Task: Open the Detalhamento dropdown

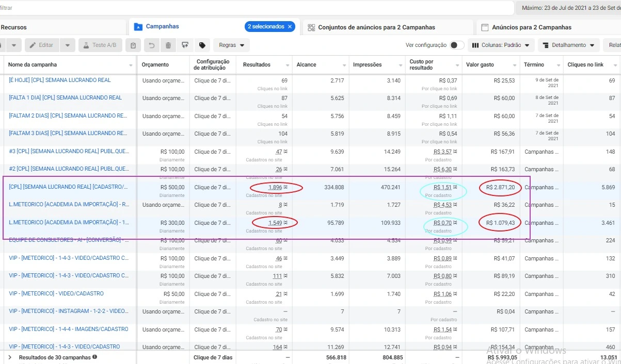Action: click(x=569, y=45)
